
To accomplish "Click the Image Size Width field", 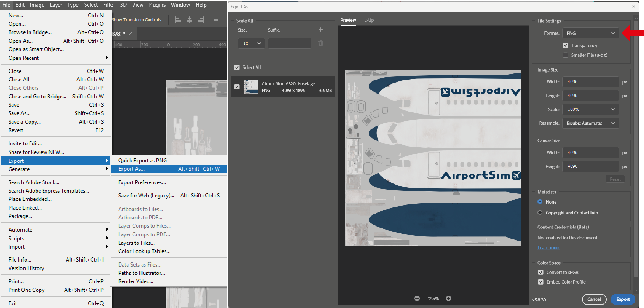I will (x=591, y=82).
